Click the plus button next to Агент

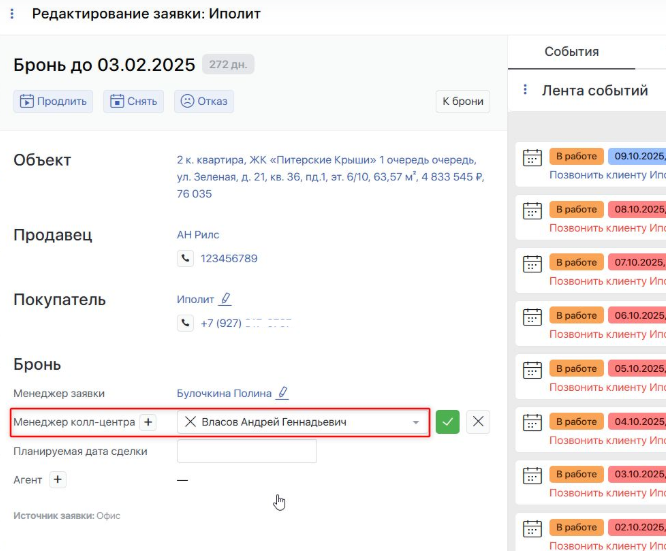(x=57, y=480)
